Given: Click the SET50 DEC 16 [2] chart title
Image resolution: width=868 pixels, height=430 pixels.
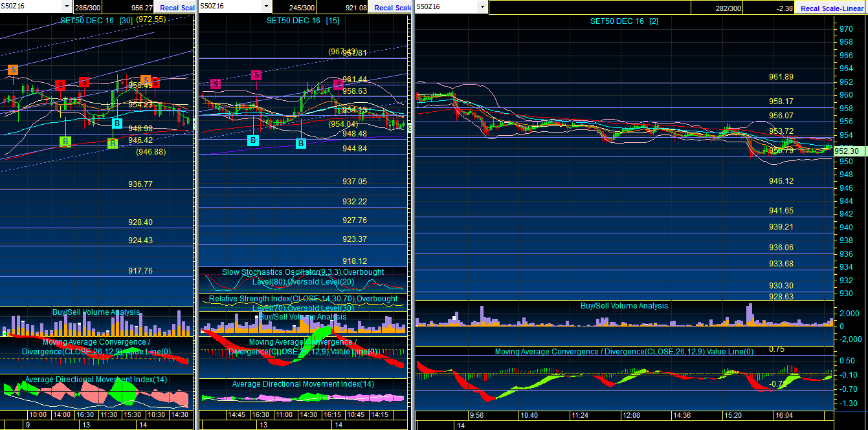Looking at the screenshot, I should click(x=624, y=21).
